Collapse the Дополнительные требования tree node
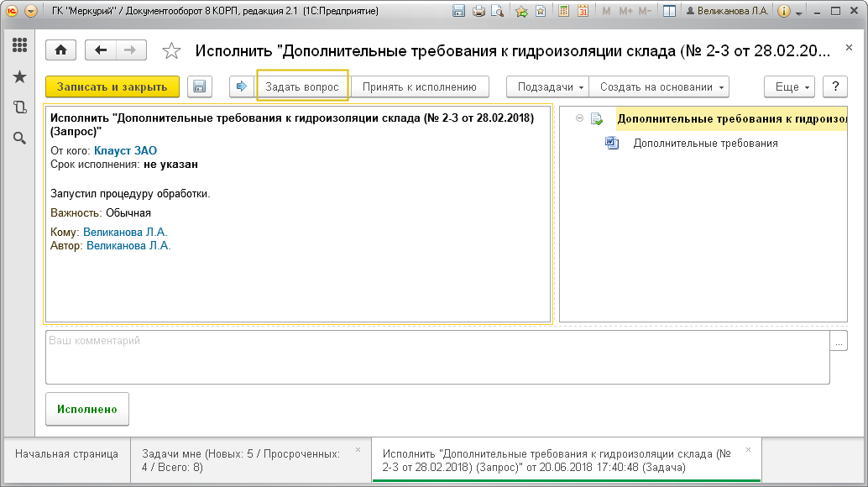868x487 pixels. (579, 118)
